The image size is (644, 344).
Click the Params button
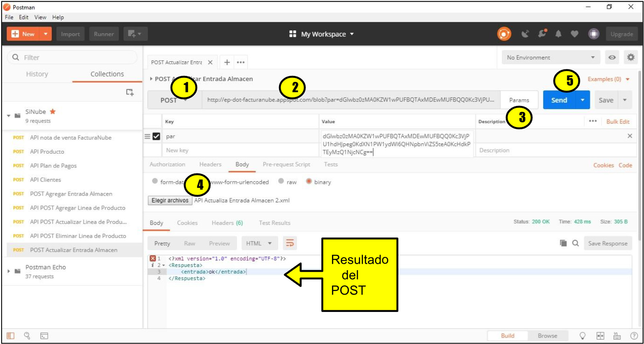coord(519,100)
